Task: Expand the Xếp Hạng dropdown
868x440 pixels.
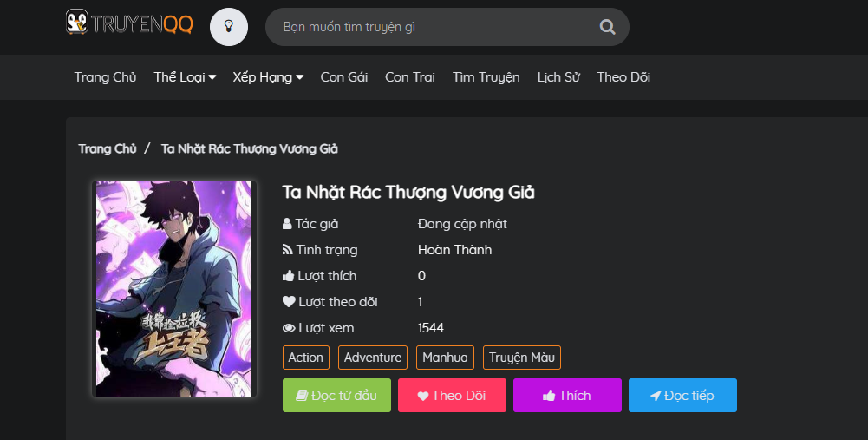Action: tap(268, 77)
